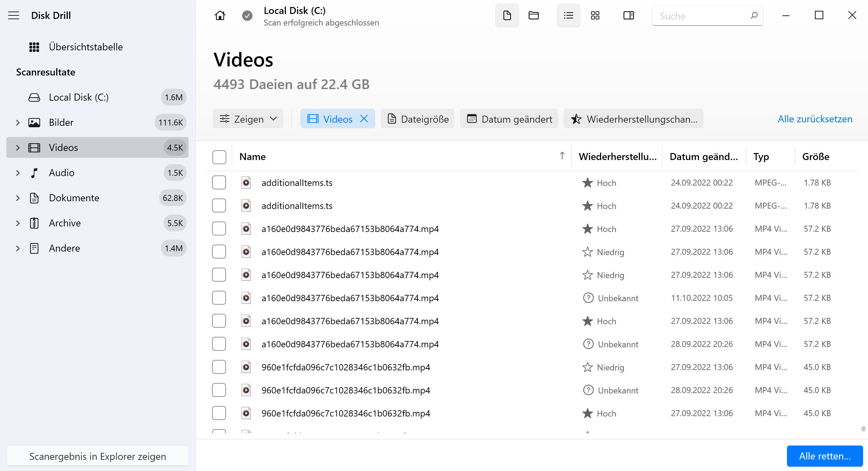Check the 960e1fc…mp4 row rated Hoch
The width and height of the screenshot is (868, 471).
click(219, 413)
